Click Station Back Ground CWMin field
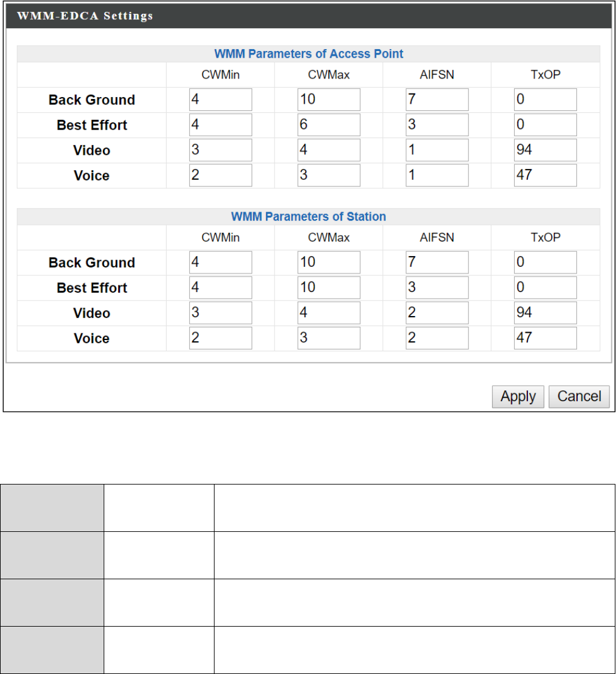 [x=221, y=263]
